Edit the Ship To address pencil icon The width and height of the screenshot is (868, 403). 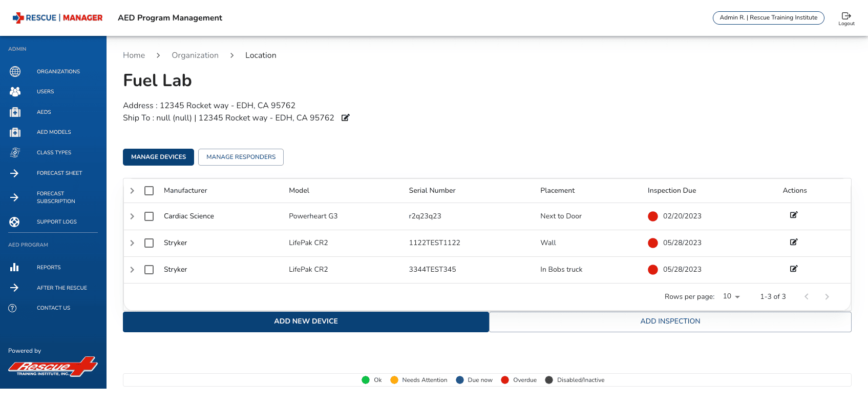coord(346,117)
